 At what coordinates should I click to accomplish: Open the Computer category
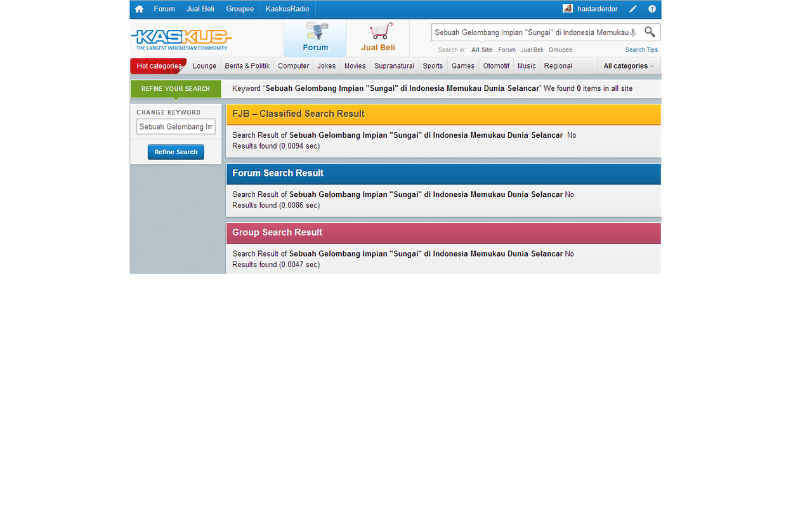pyautogui.click(x=294, y=66)
